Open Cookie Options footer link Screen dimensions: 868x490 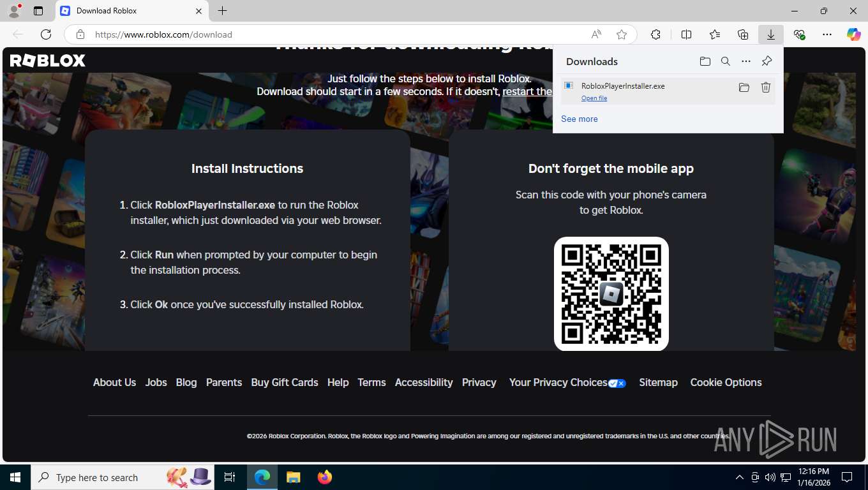(x=726, y=382)
